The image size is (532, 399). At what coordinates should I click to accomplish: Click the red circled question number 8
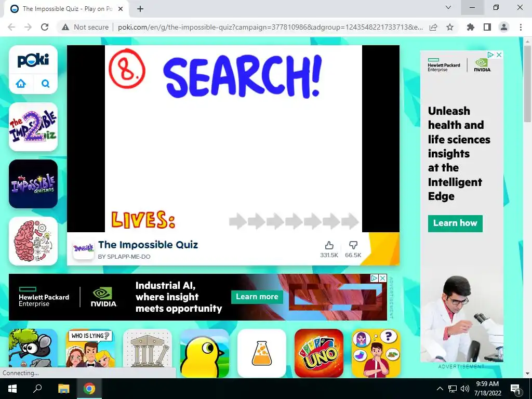[127, 69]
